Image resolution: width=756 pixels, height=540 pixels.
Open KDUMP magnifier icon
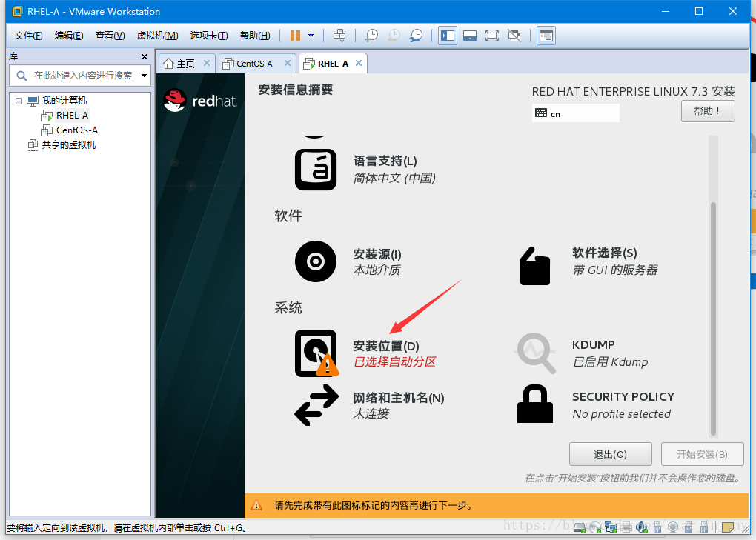[x=535, y=353]
